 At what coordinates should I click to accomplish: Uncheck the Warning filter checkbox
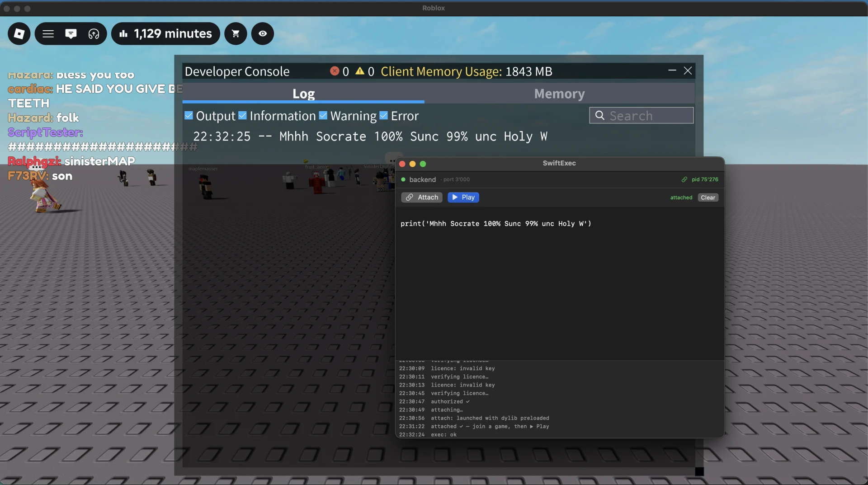pyautogui.click(x=323, y=116)
